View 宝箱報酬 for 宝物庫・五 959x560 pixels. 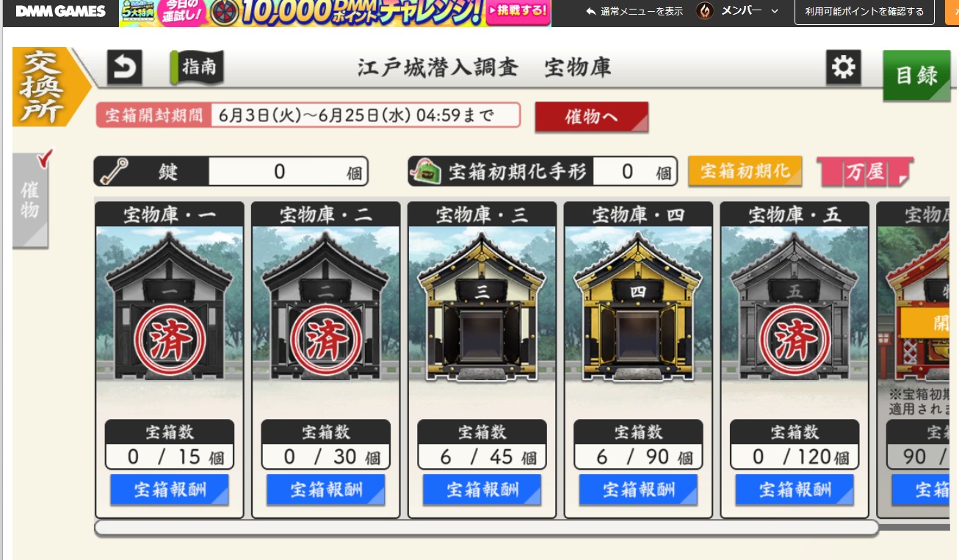tap(795, 490)
